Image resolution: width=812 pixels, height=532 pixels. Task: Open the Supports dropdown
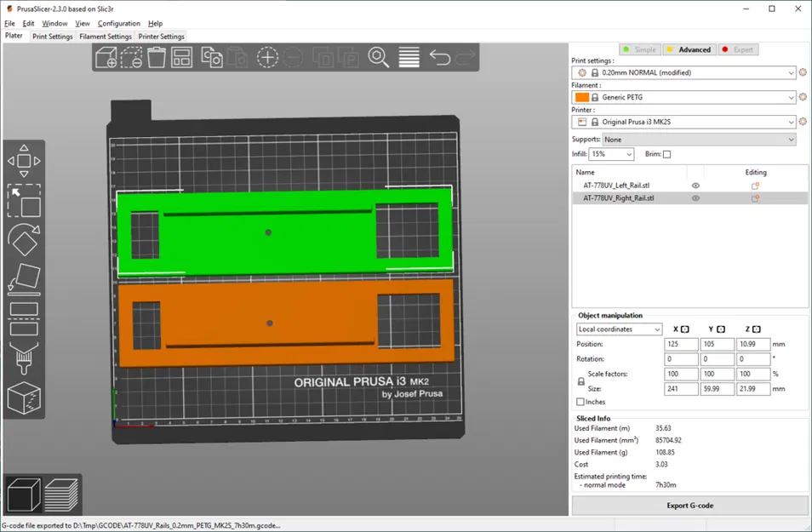tap(699, 140)
